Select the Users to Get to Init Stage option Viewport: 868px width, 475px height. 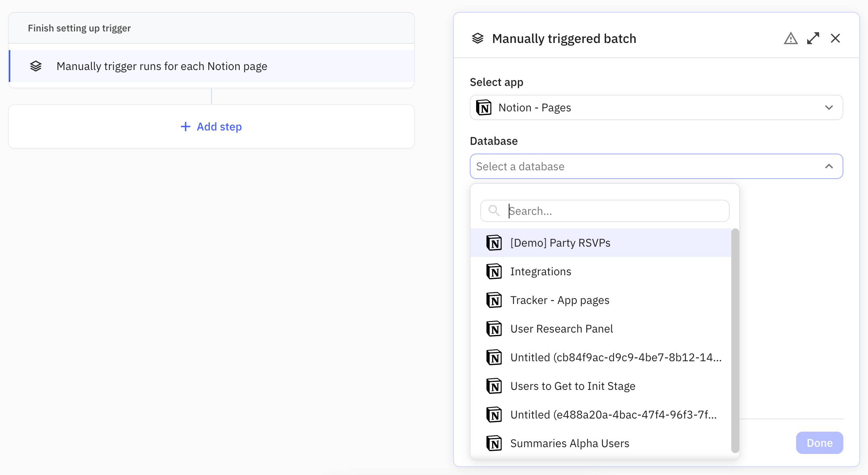click(x=572, y=386)
